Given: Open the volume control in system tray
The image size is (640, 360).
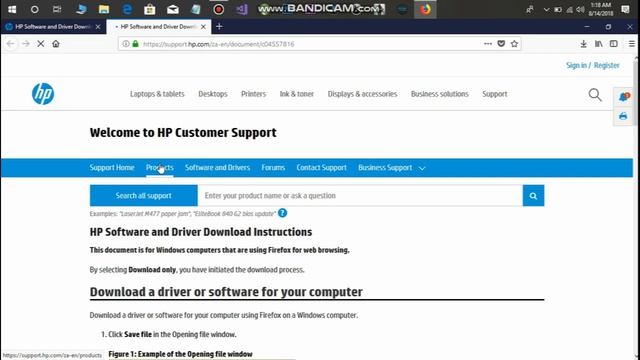Looking at the screenshot, I should 580,9.
